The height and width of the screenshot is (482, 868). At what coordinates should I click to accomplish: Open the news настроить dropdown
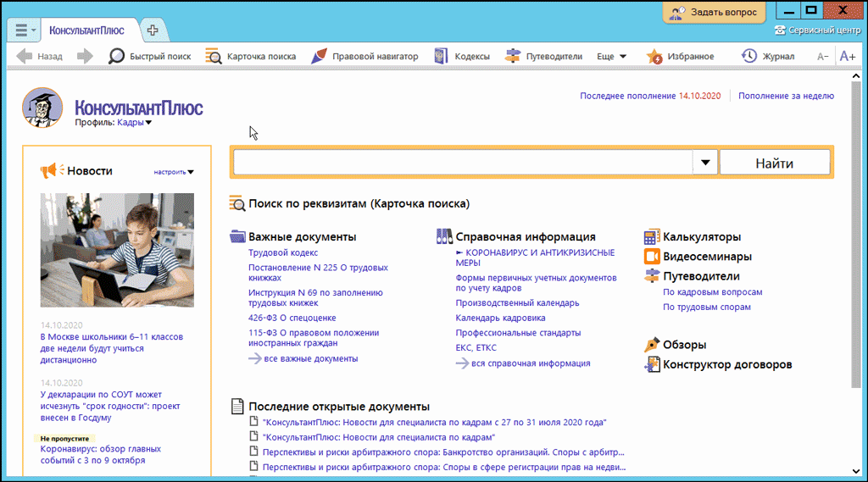coord(174,172)
